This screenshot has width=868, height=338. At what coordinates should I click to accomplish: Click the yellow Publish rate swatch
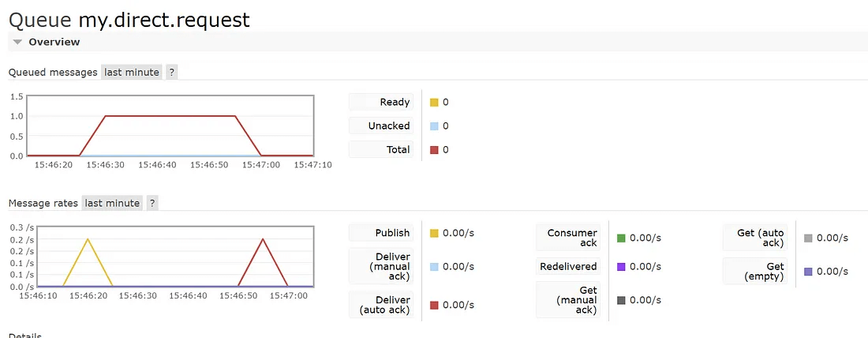click(x=434, y=234)
